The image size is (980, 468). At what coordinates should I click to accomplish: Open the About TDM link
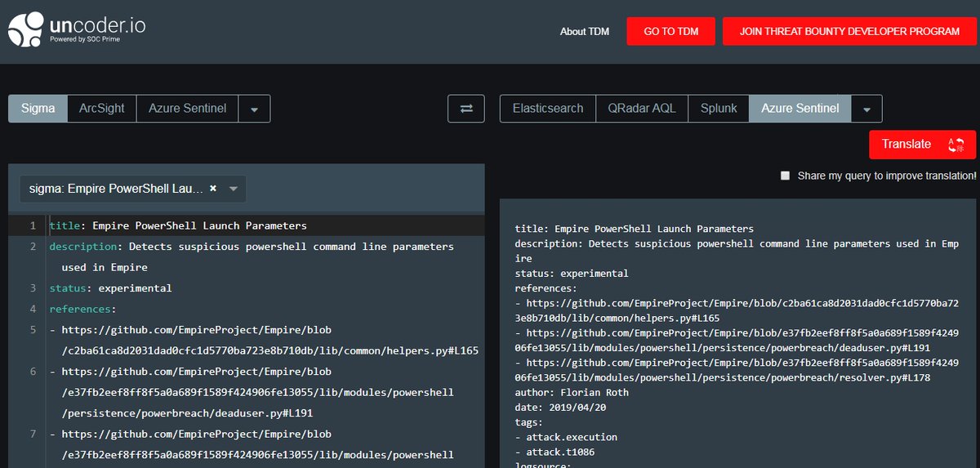tap(585, 31)
